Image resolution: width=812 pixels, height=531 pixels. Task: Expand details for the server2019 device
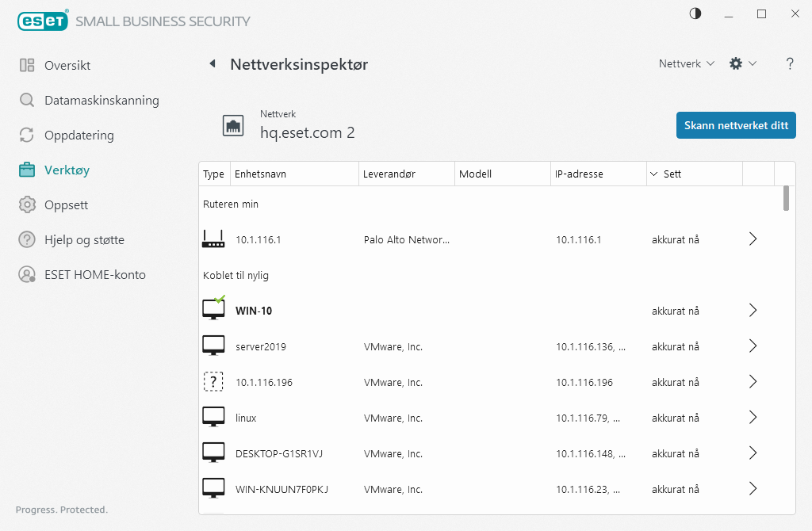point(752,346)
